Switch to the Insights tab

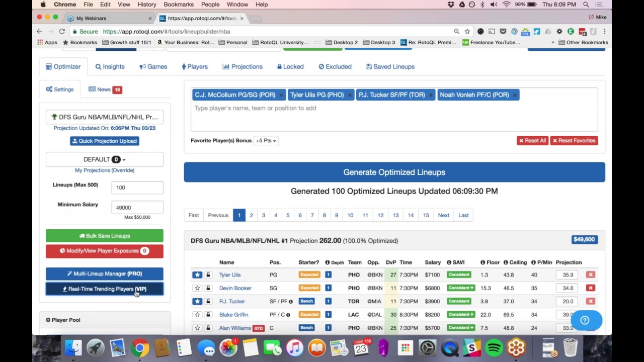(110, 67)
